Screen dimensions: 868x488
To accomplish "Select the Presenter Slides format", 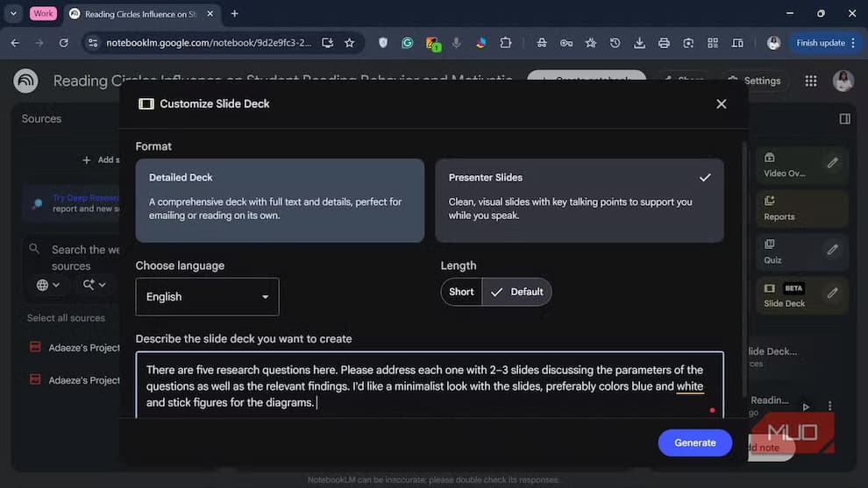I will [579, 200].
